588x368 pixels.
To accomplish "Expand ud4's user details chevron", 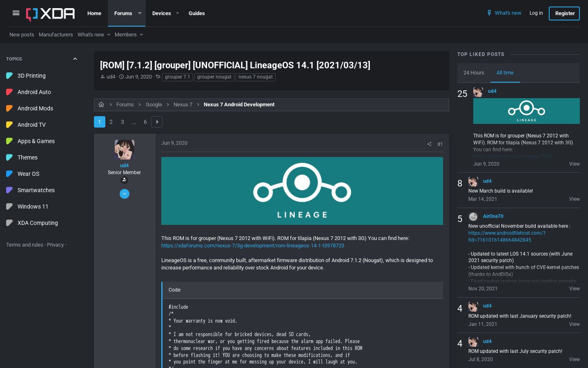I will [x=125, y=194].
